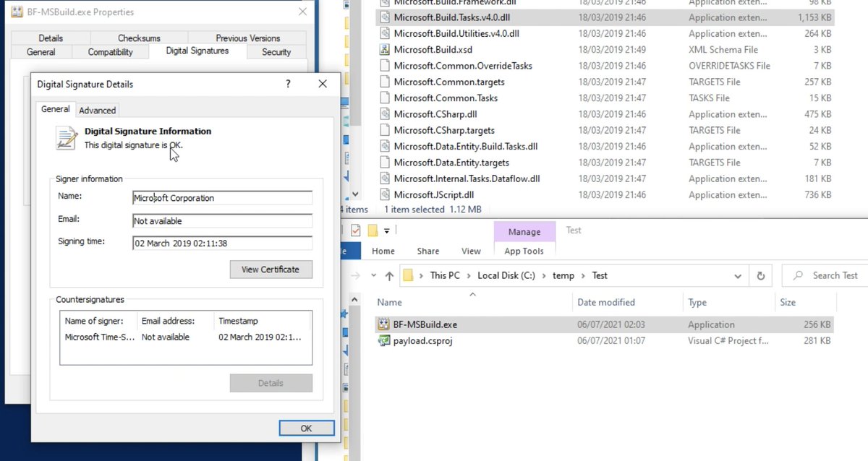The height and width of the screenshot is (461, 868).
Task: Open the Customize Quick Access Toolbar dropdown arrow
Action: pyautogui.click(x=387, y=231)
